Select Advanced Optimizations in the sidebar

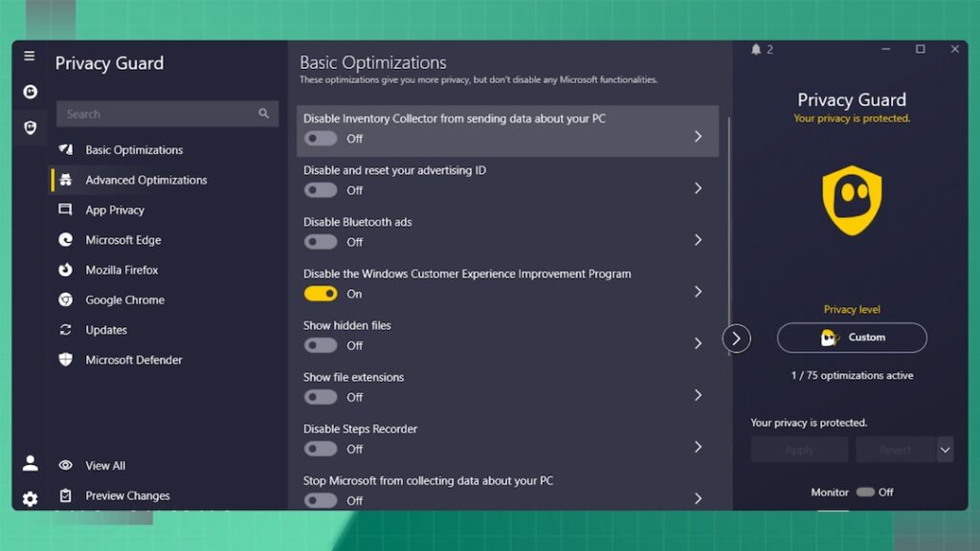(x=145, y=180)
